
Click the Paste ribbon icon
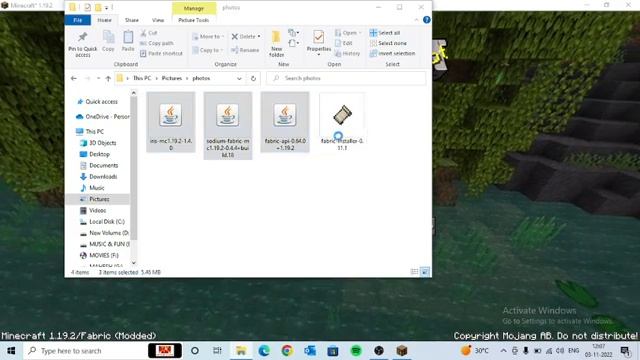tap(128, 41)
